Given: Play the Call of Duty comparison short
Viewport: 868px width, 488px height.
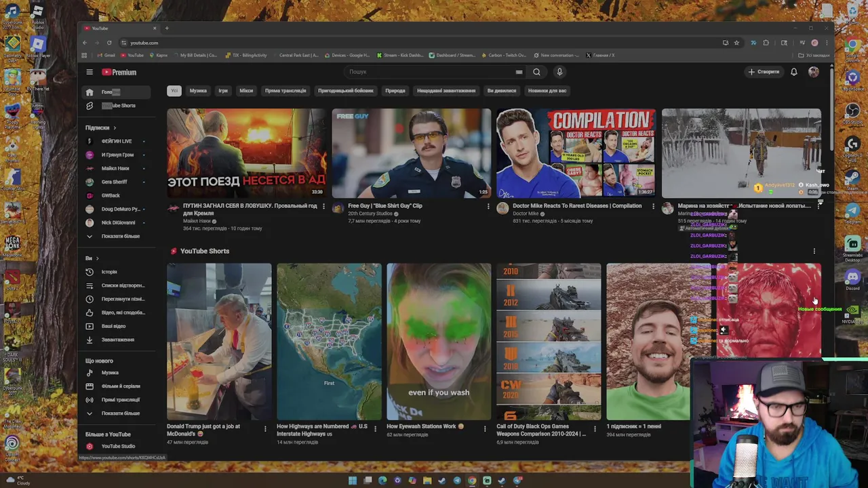Looking at the screenshot, I should (549, 342).
